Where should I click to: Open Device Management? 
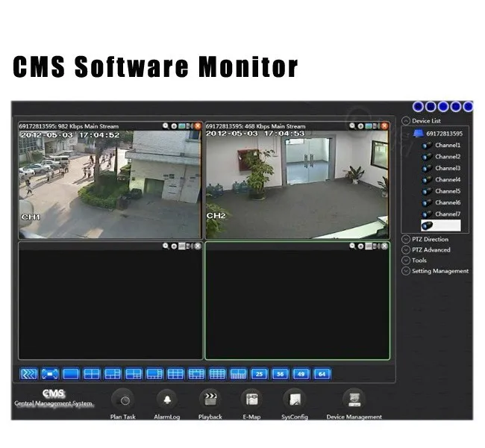click(354, 404)
